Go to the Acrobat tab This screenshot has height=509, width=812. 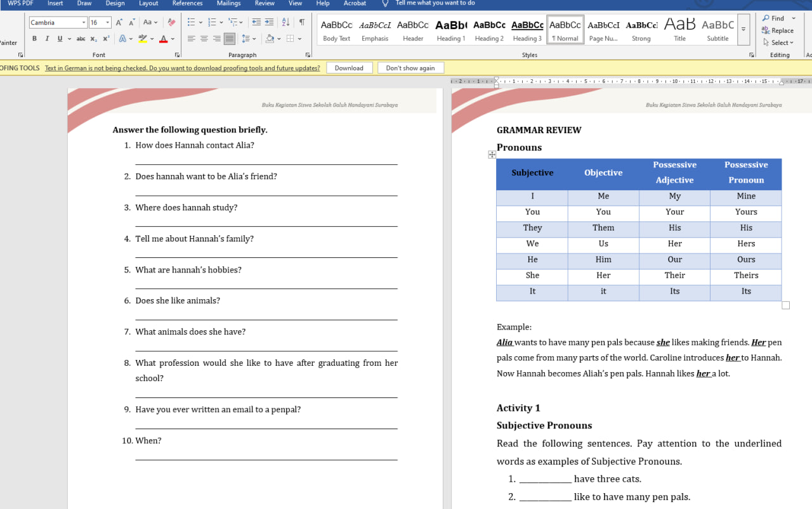tap(355, 3)
